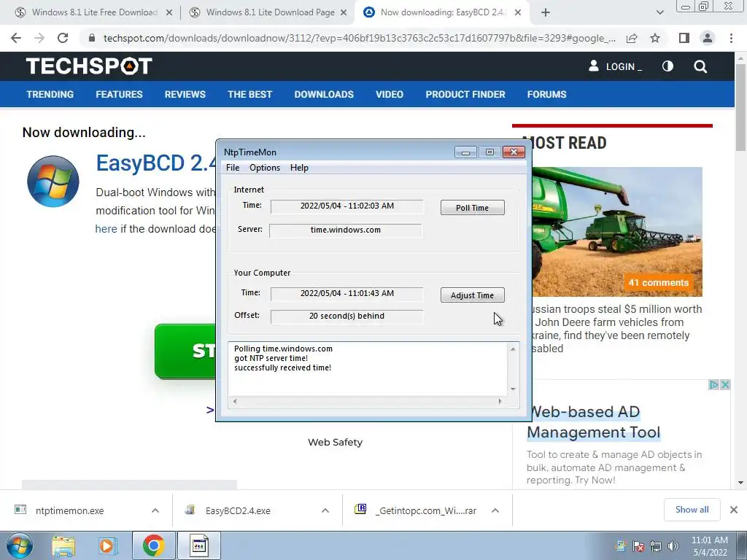
Task: Click the '41 comments' badge
Action: [x=659, y=282]
